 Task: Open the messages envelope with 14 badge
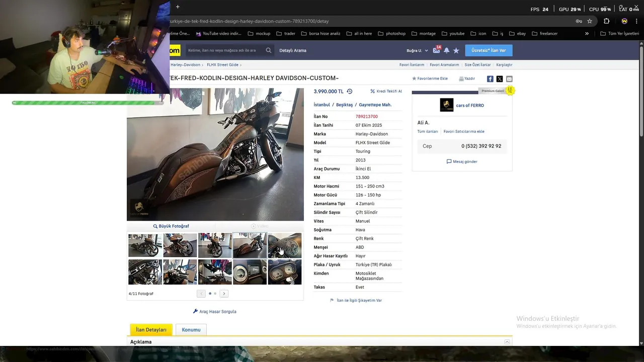click(436, 50)
